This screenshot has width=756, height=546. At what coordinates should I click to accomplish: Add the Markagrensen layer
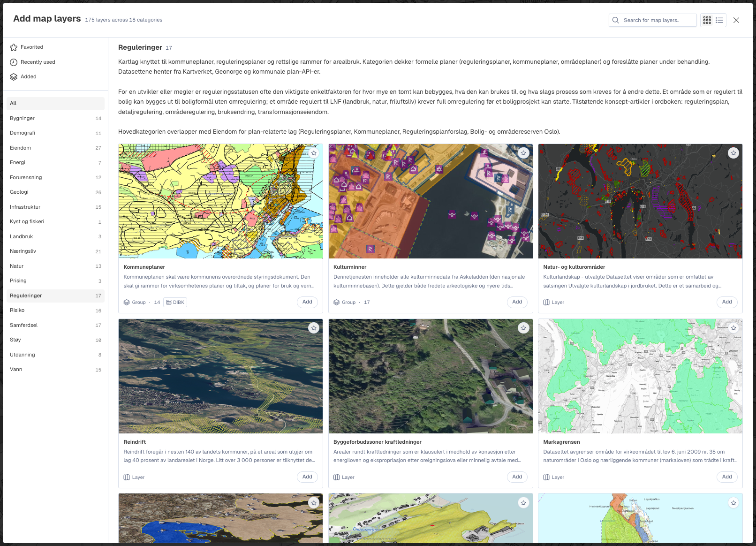(727, 477)
